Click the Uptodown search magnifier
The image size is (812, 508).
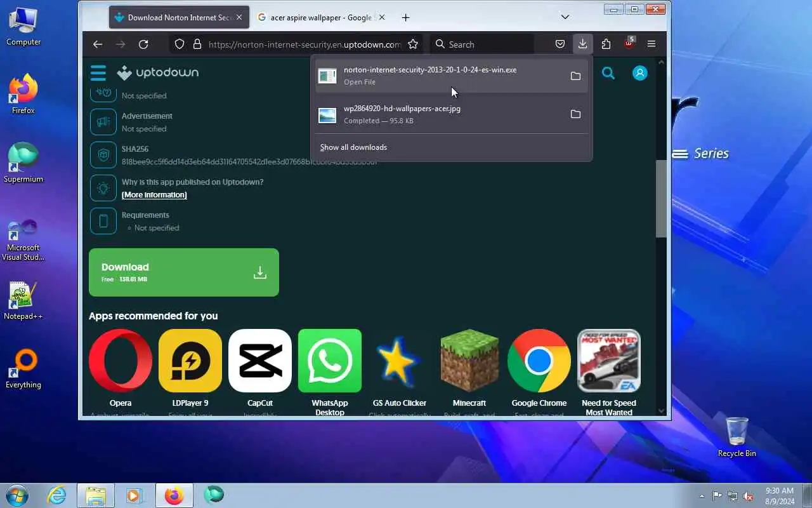608,73
